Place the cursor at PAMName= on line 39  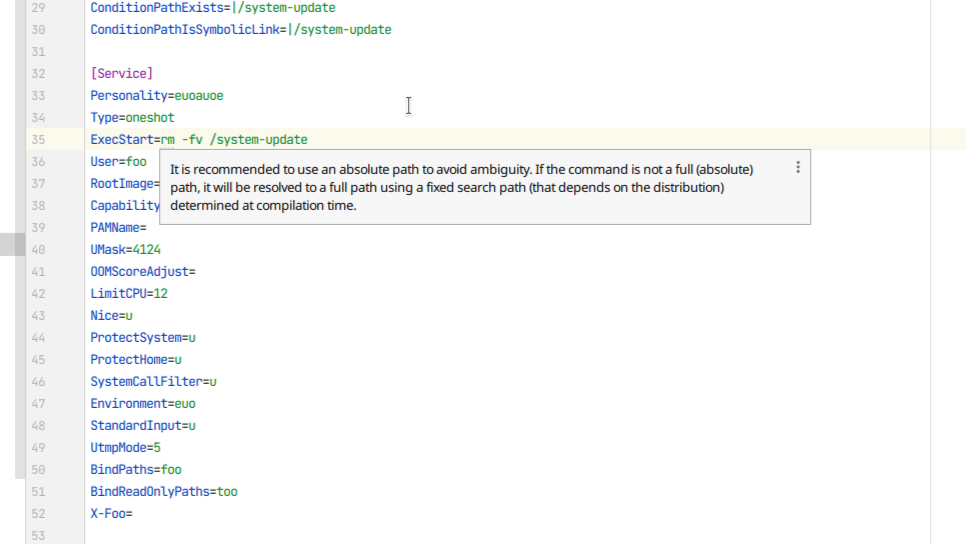(x=118, y=227)
